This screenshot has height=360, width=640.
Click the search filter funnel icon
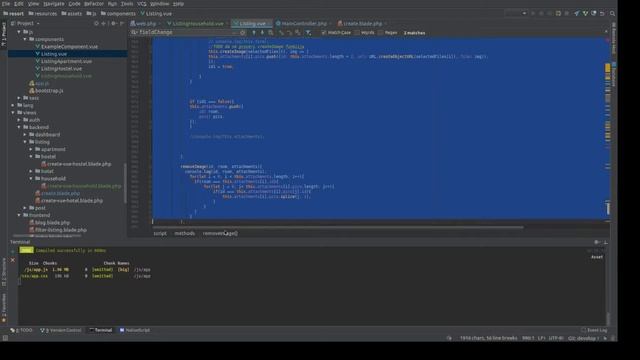[x=309, y=33]
